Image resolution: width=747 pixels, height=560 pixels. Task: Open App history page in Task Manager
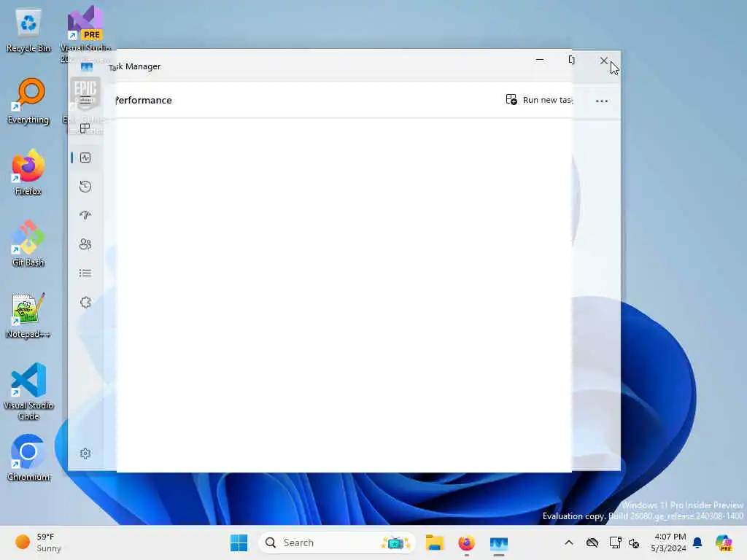tap(85, 187)
